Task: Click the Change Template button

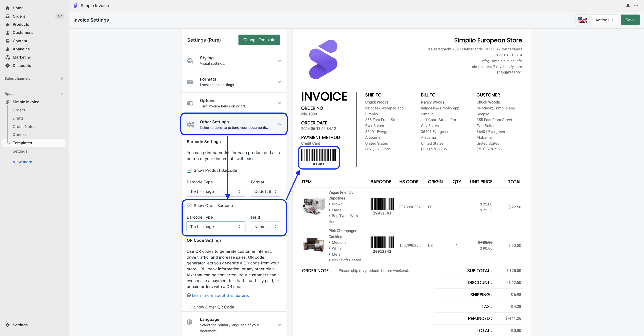Action: 259,40
